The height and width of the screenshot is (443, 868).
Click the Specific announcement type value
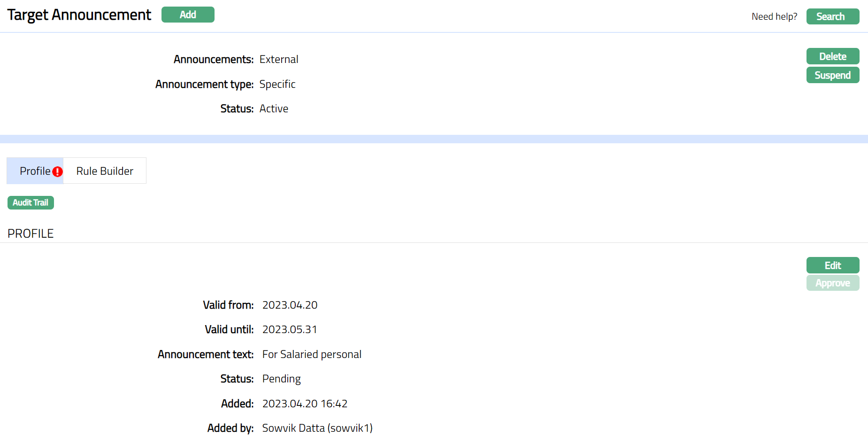coord(277,84)
